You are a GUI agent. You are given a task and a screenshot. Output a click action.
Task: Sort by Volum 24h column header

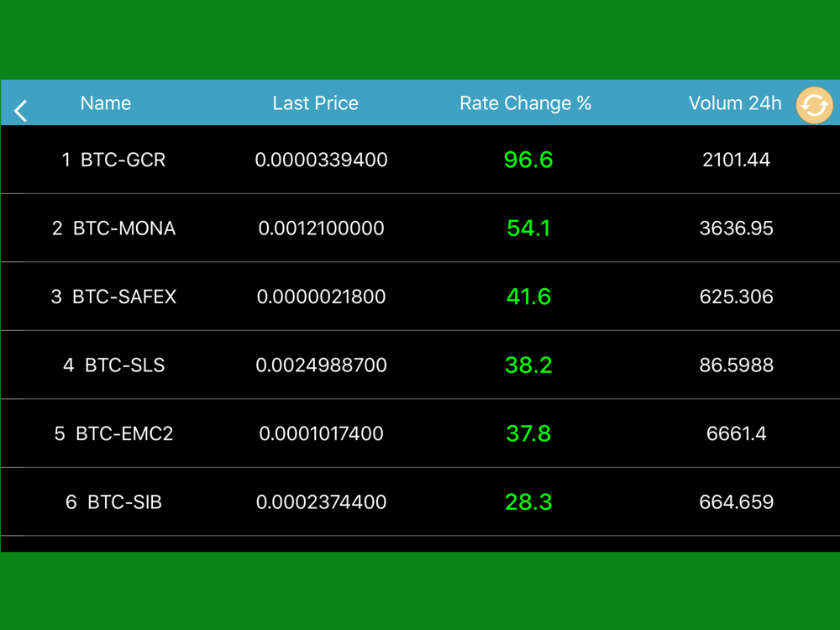tap(735, 102)
